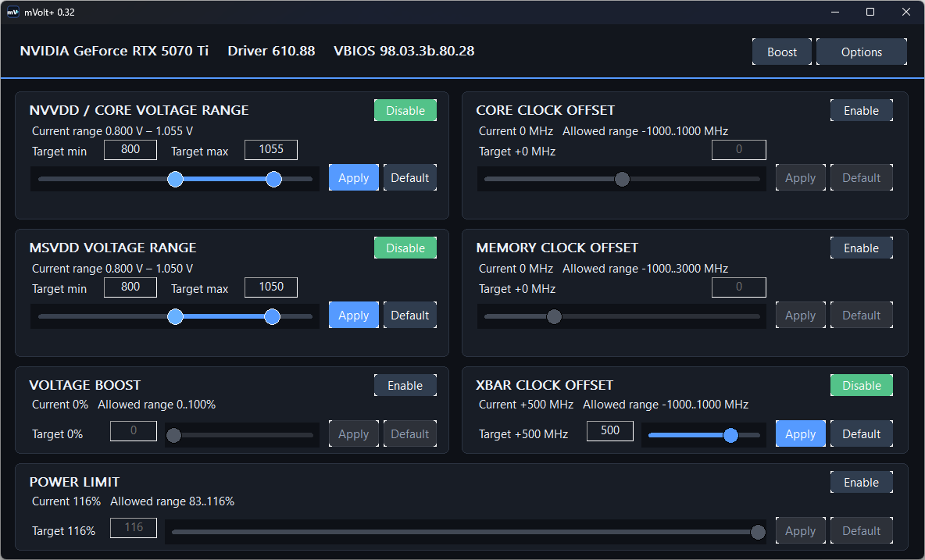
Task: Click the Memory Clock Offset target field
Action: coord(738,287)
